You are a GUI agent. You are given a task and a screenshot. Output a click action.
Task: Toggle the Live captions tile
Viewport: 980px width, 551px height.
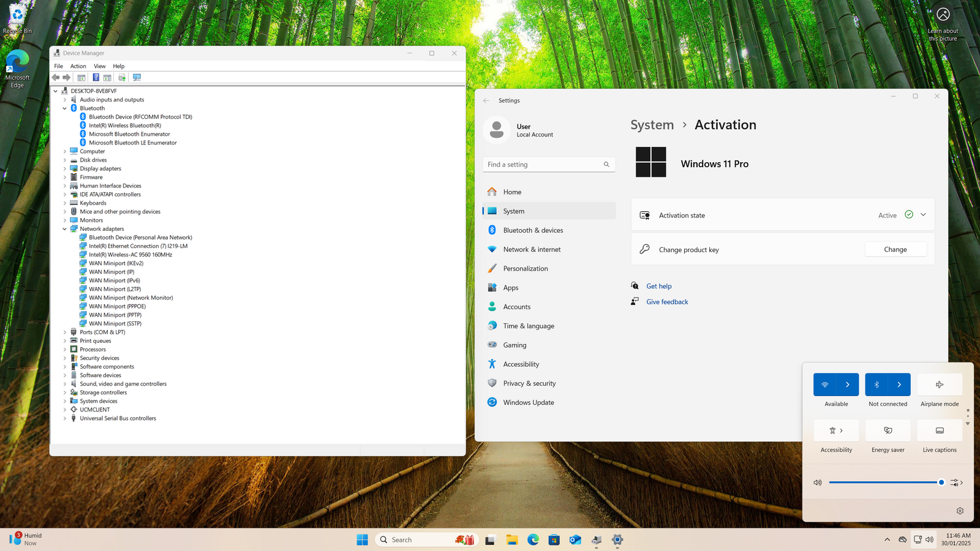pyautogui.click(x=940, y=430)
